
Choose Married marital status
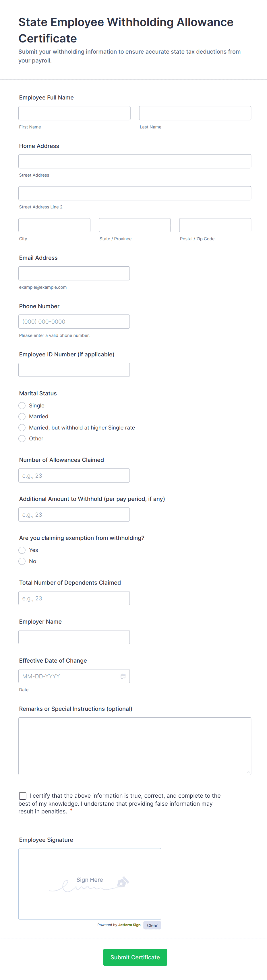[x=22, y=417]
